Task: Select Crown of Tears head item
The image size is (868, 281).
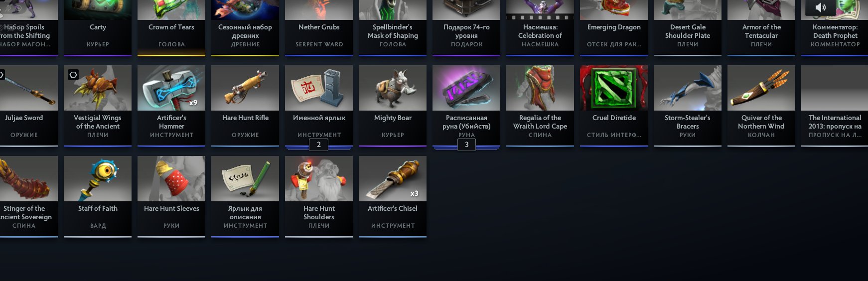Action: click(171, 27)
